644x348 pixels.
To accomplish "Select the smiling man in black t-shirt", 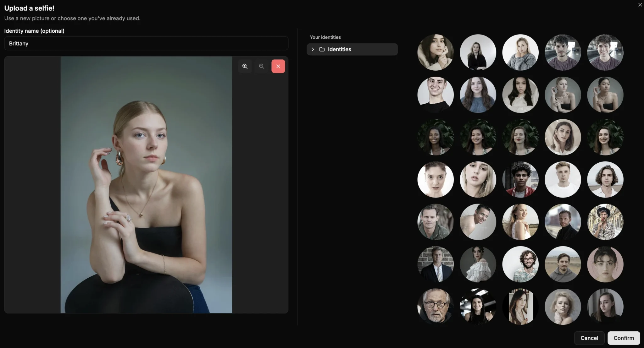I will click(x=435, y=95).
